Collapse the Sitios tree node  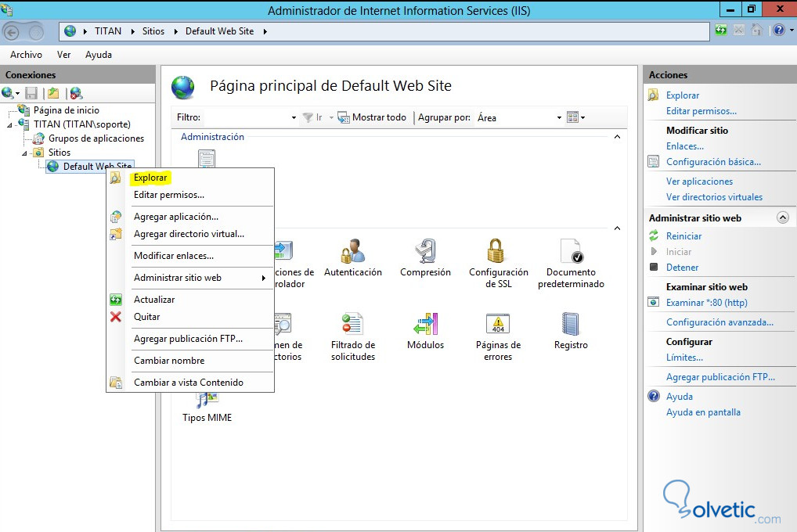[x=24, y=153]
